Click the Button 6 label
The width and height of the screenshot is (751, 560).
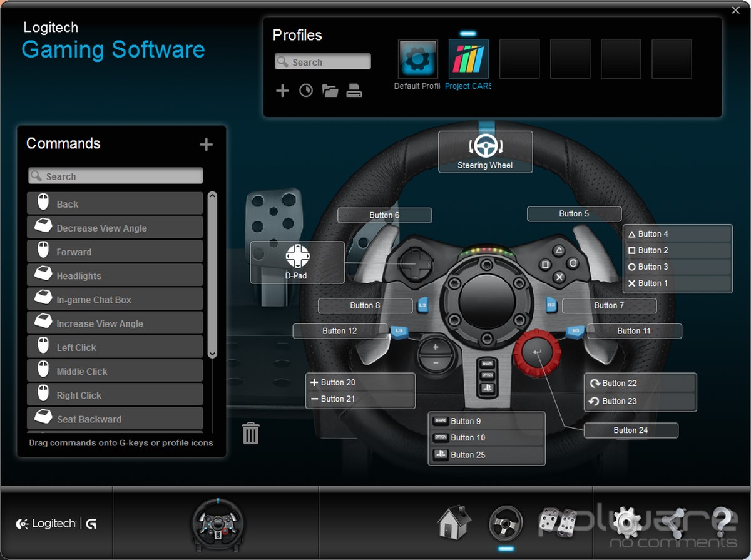384,215
